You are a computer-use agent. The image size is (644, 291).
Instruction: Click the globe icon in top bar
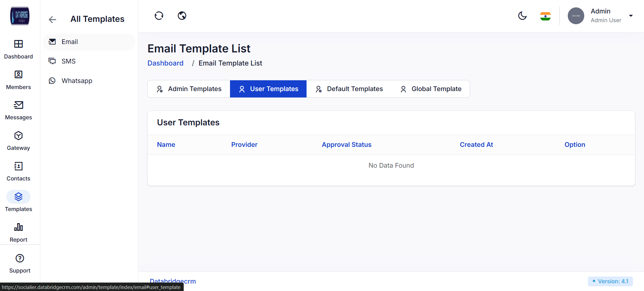182,16
